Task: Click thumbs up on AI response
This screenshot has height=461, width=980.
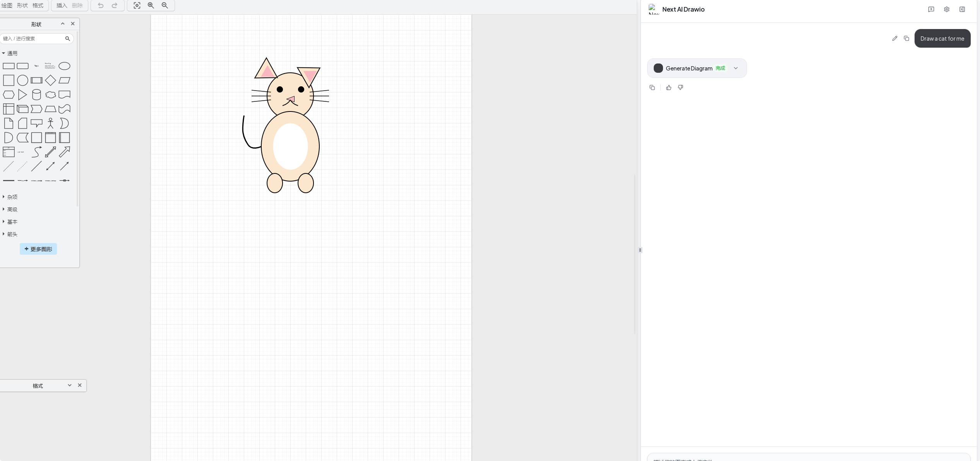Action: click(668, 88)
